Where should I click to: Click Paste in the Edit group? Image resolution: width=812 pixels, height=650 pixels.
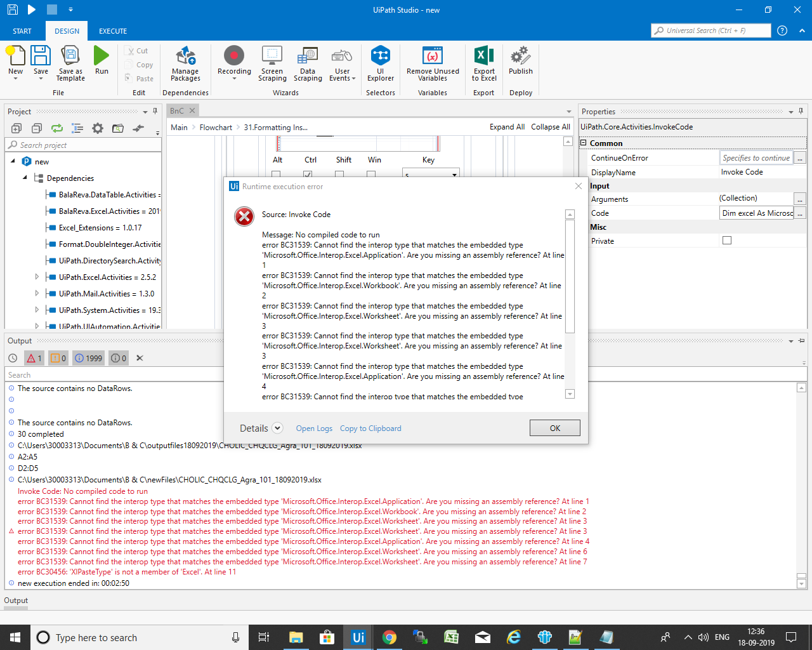140,79
